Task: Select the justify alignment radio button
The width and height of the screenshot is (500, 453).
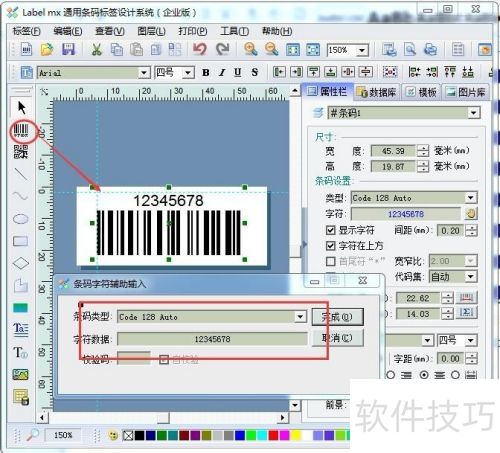Action: pos(455,375)
